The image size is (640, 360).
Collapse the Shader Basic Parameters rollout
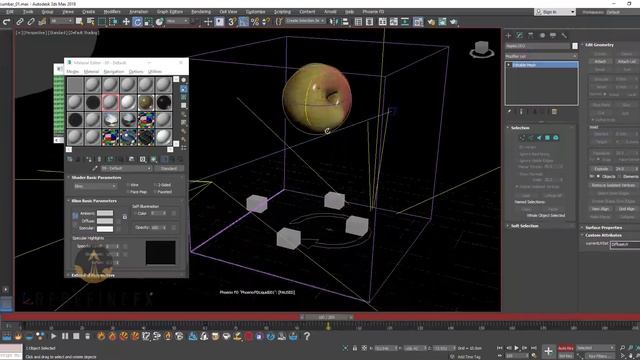(96, 178)
